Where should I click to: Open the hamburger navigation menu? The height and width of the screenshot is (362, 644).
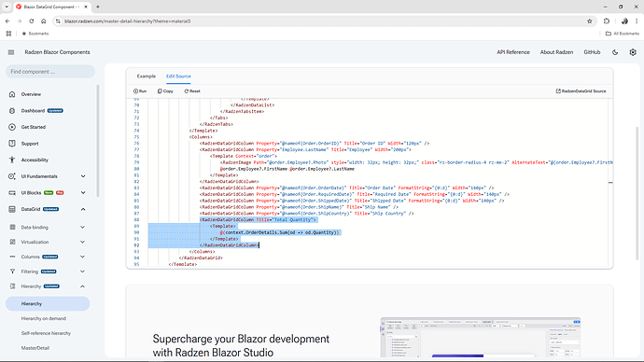pyautogui.click(x=11, y=52)
